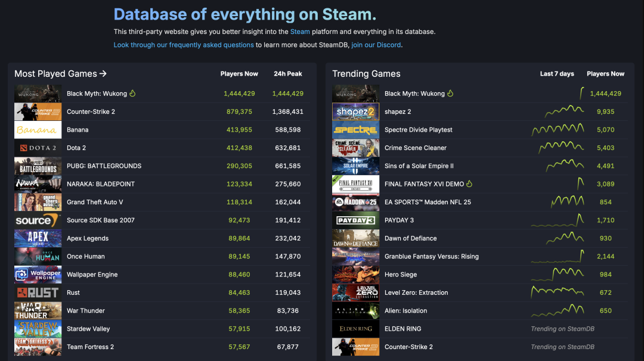Click the shapez 2 thumbnail in Trending
Screen dimensions: 644x361
tap(355, 111)
